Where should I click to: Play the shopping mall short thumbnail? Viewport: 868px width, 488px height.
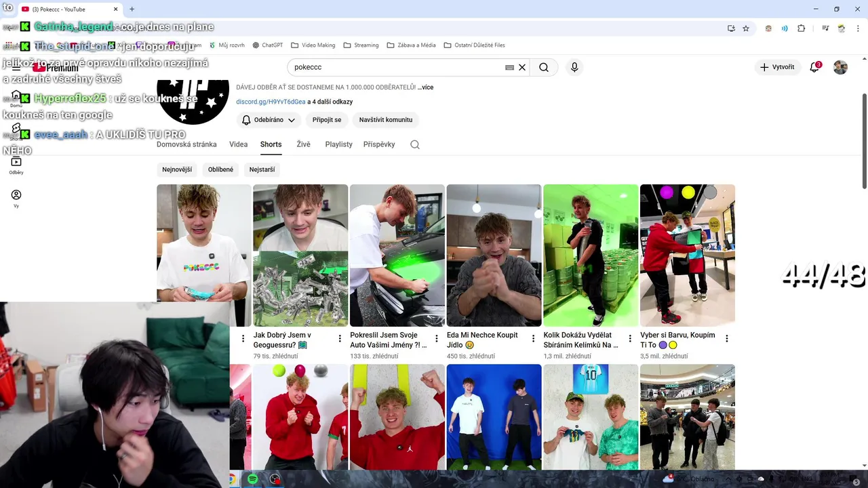(x=688, y=417)
